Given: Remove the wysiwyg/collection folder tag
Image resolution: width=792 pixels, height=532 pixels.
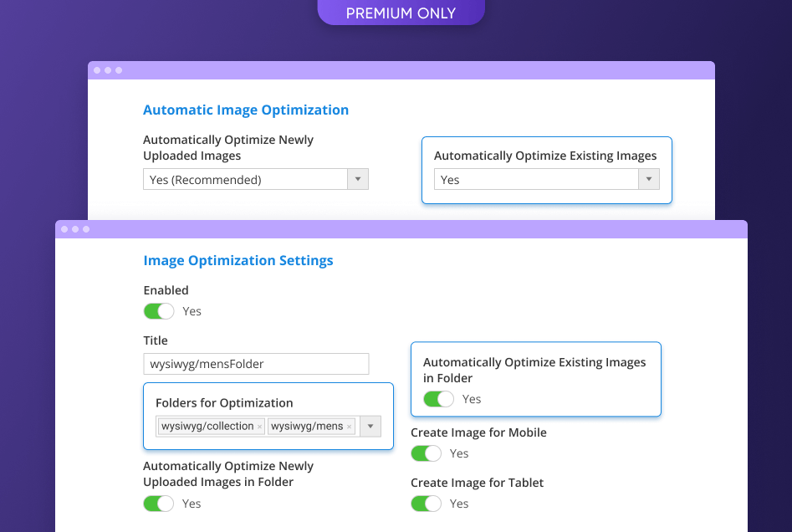Looking at the screenshot, I should [259, 427].
